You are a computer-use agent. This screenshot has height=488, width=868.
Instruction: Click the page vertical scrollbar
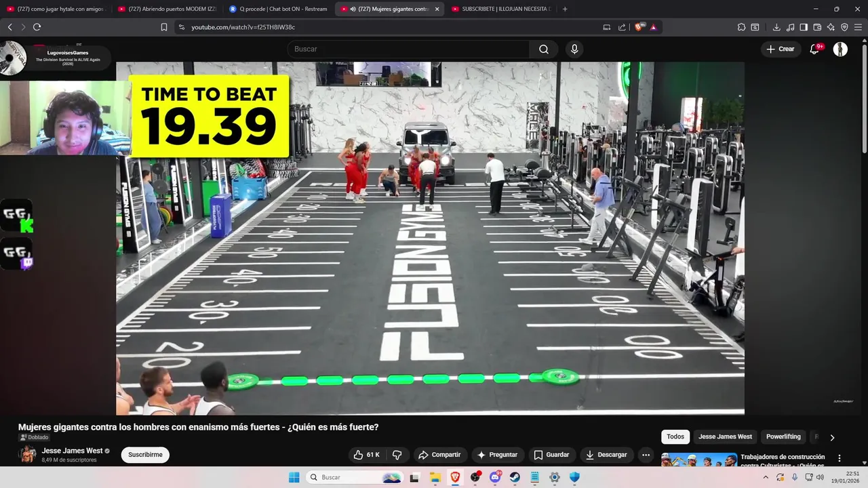pos(864,95)
